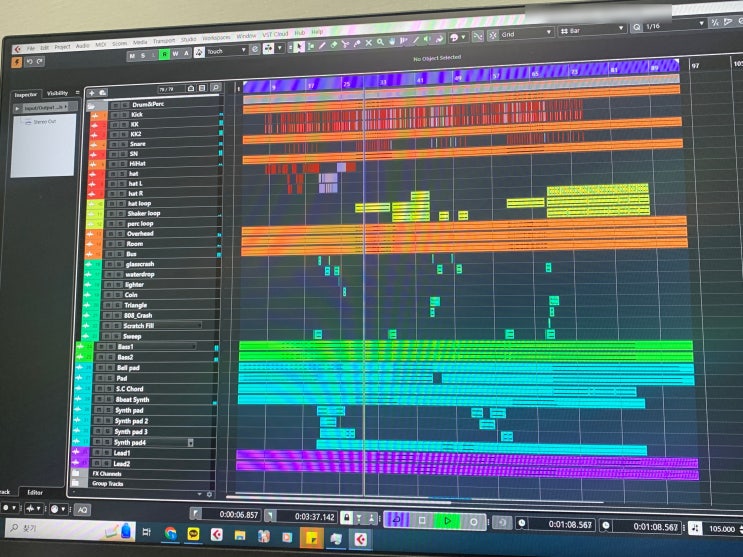Open KakaoTalk from the Windows taskbar

193,534
